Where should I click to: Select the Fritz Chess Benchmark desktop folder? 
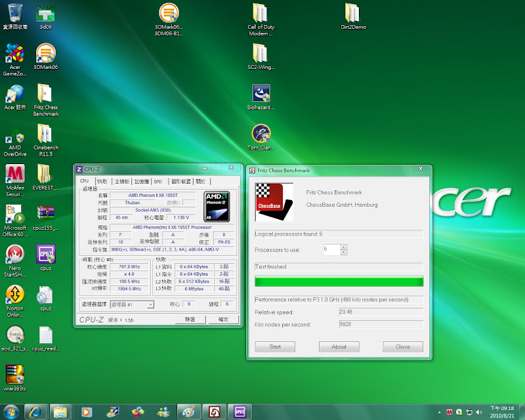coord(46,100)
